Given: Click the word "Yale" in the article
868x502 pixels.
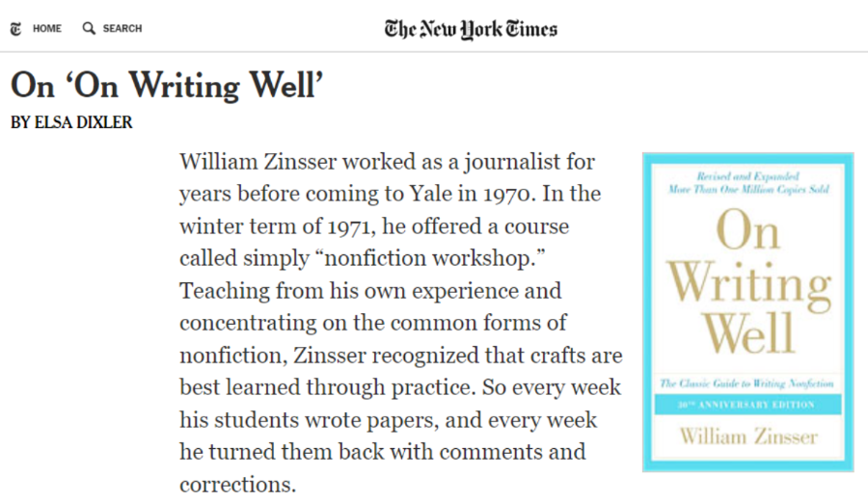Looking at the screenshot, I should click(x=427, y=194).
